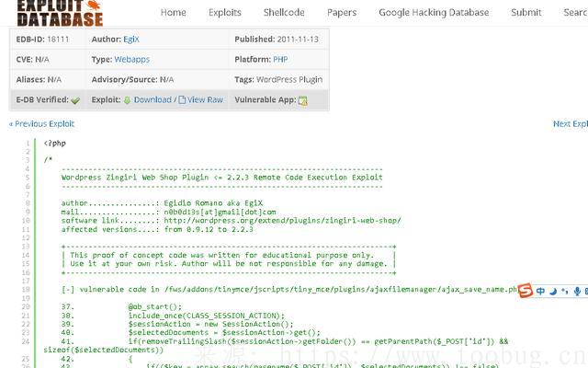
Task: Click the Sogou input method S logo
Action: 525,291
